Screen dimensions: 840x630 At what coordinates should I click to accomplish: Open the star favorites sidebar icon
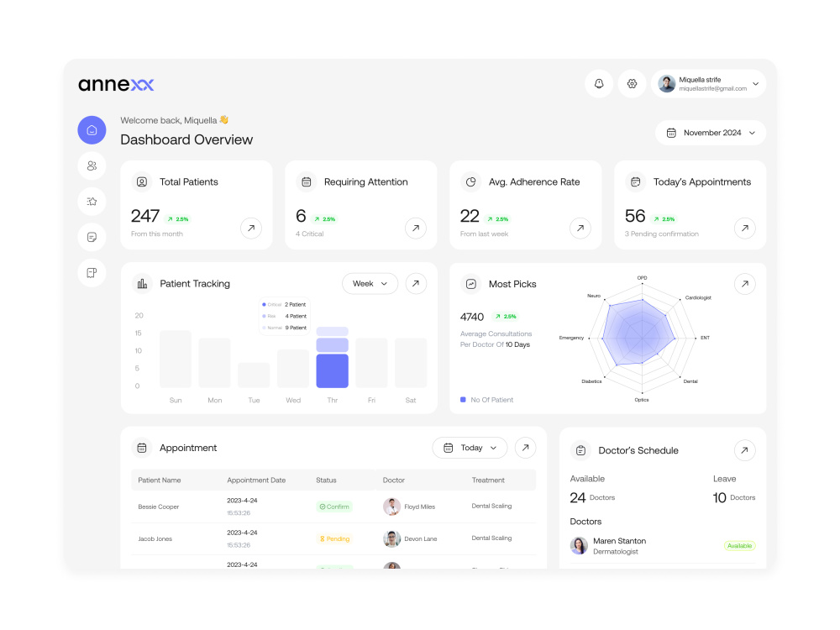coord(92,202)
